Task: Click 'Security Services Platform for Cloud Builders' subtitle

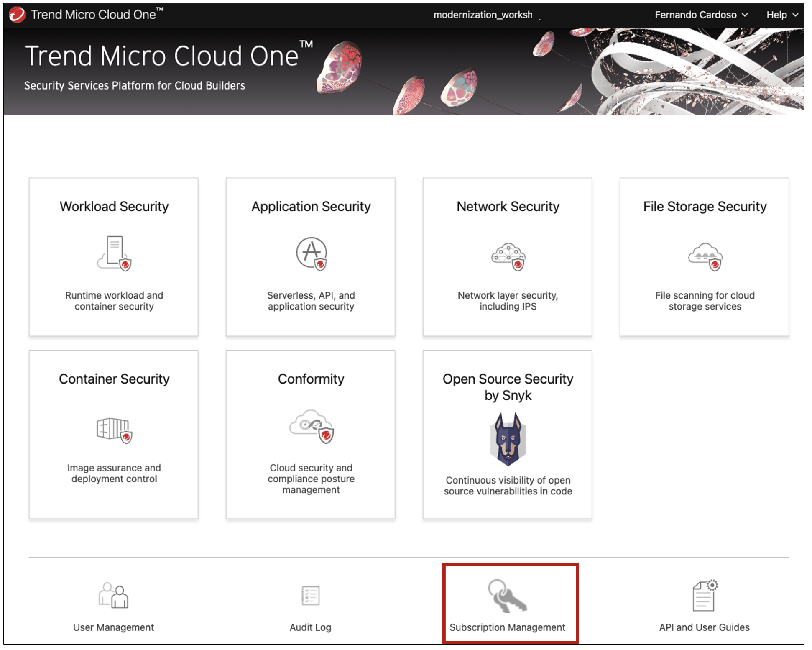Action: coord(135,85)
